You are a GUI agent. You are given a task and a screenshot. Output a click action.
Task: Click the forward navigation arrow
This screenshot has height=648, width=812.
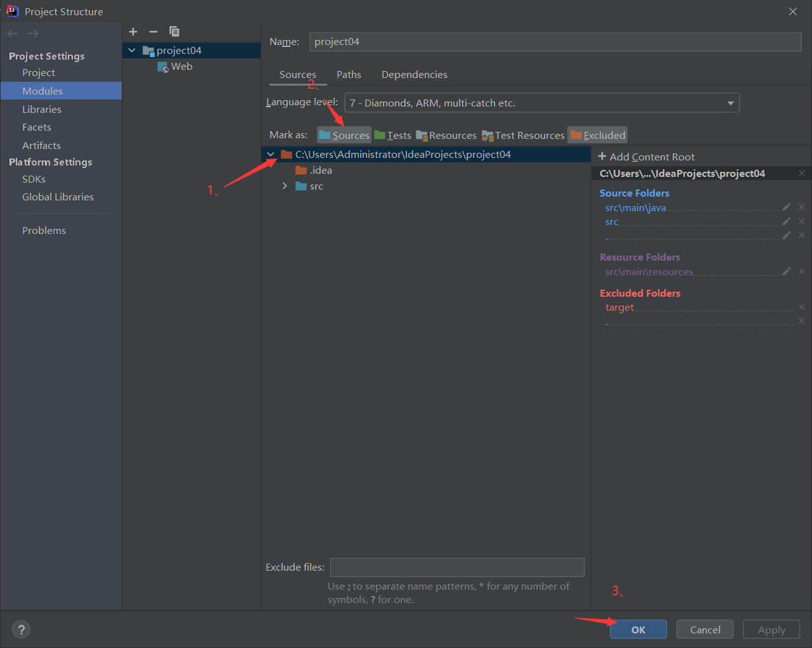click(33, 34)
